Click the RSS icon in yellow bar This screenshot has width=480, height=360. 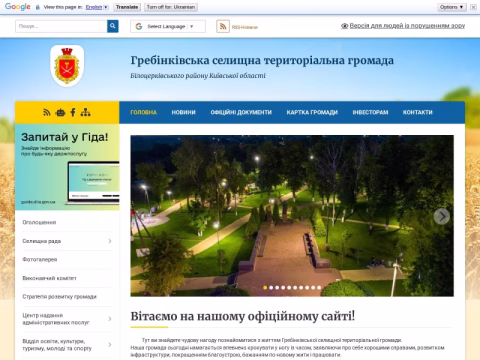[x=47, y=112]
